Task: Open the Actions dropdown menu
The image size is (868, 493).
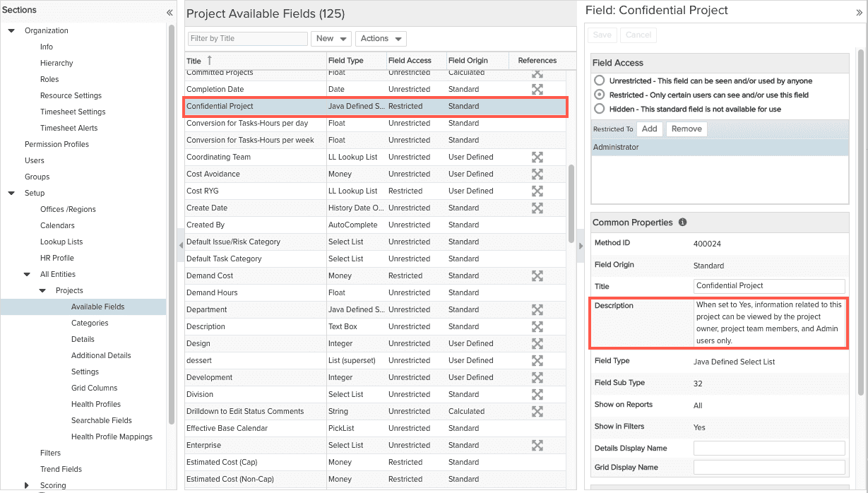Action: (381, 39)
